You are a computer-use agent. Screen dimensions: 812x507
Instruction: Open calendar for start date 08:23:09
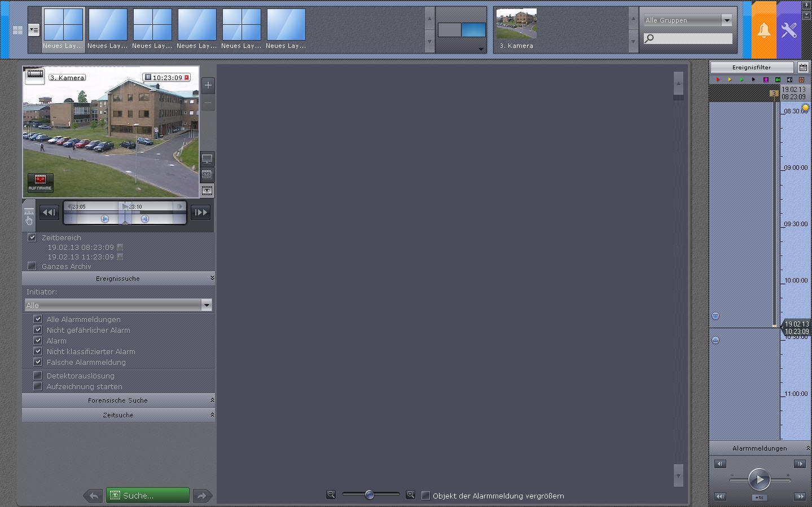click(120, 247)
